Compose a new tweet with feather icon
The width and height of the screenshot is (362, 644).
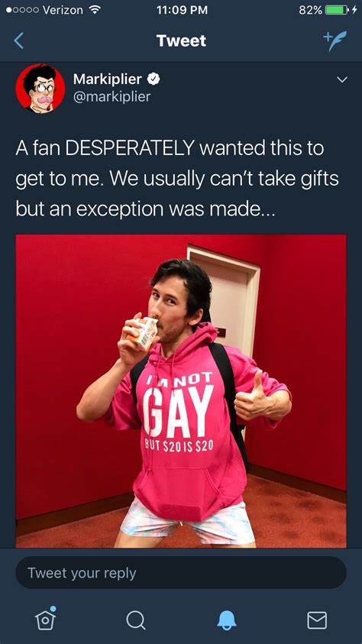click(335, 40)
